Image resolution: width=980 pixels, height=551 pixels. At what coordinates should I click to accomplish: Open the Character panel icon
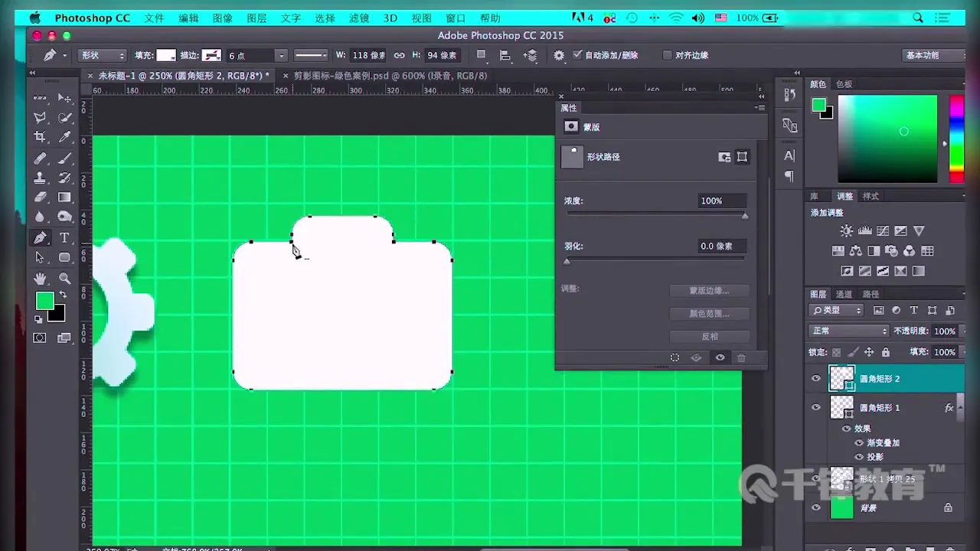point(789,155)
